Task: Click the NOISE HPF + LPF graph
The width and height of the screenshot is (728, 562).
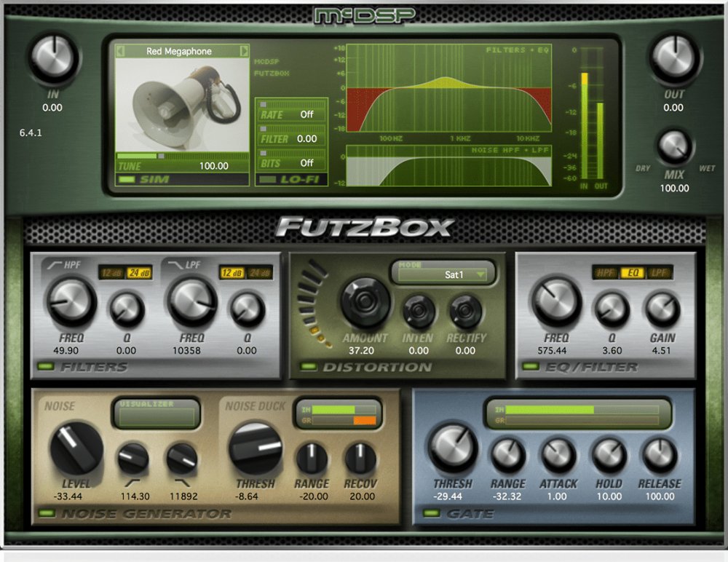Action: [449, 166]
